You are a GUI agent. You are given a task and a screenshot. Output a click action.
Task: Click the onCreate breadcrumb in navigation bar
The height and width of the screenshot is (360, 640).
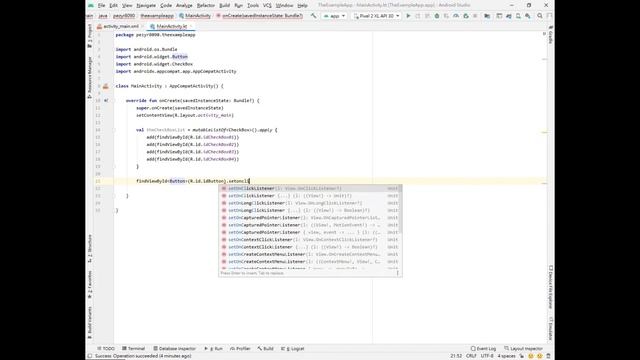pyautogui.click(x=260, y=16)
